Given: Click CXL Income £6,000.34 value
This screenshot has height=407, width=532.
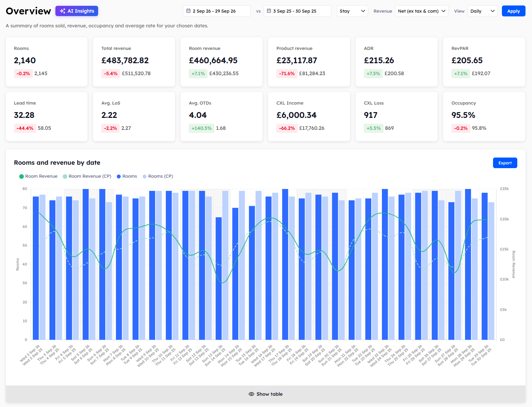Looking at the screenshot, I should [296, 115].
